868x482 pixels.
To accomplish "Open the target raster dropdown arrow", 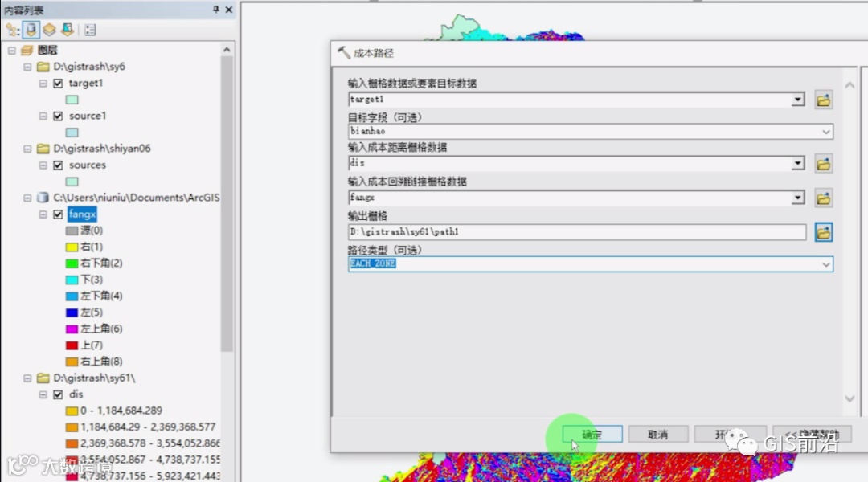I will pyautogui.click(x=798, y=100).
